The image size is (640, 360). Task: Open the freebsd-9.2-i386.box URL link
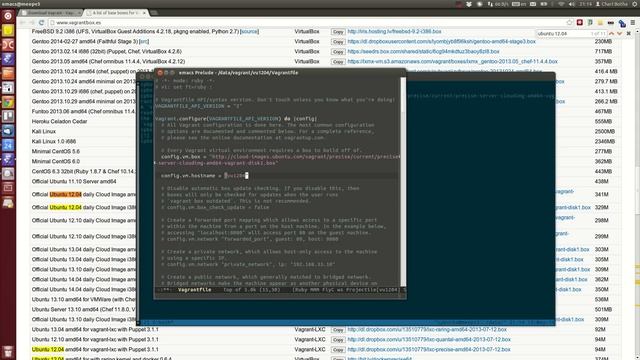[394, 31]
